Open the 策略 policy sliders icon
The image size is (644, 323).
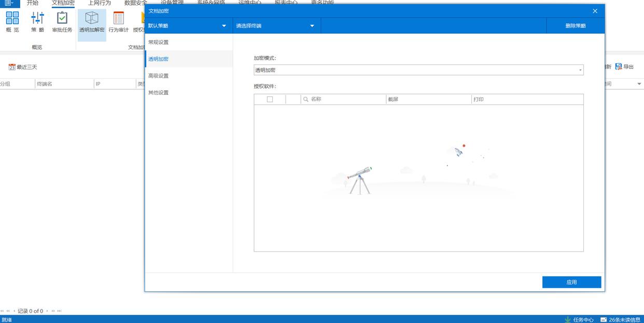point(37,22)
